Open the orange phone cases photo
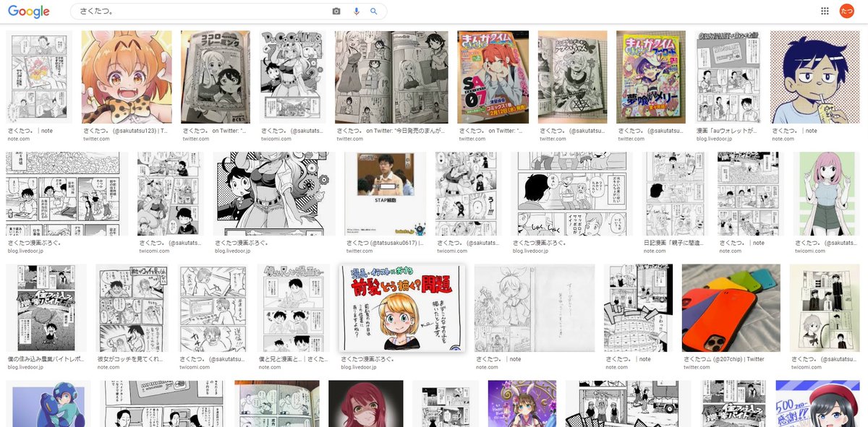The image size is (868, 427). pyautogui.click(x=732, y=308)
